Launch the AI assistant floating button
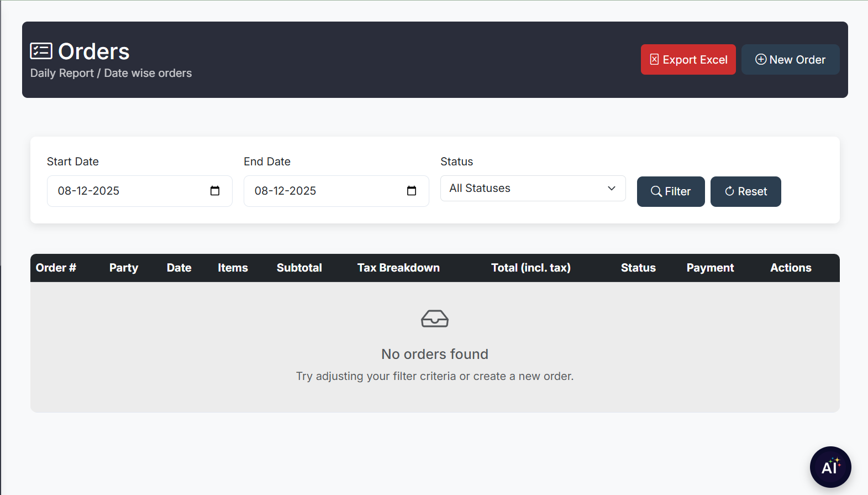The height and width of the screenshot is (495, 868). tap(830, 467)
